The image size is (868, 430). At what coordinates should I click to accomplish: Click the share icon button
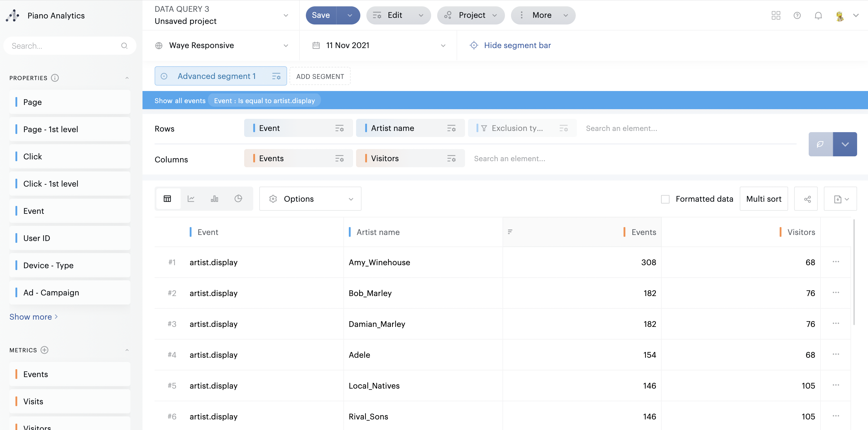[807, 199]
